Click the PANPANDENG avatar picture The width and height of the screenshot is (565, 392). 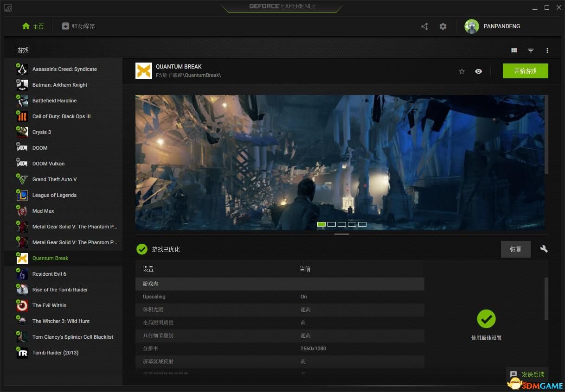click(472, 26)
